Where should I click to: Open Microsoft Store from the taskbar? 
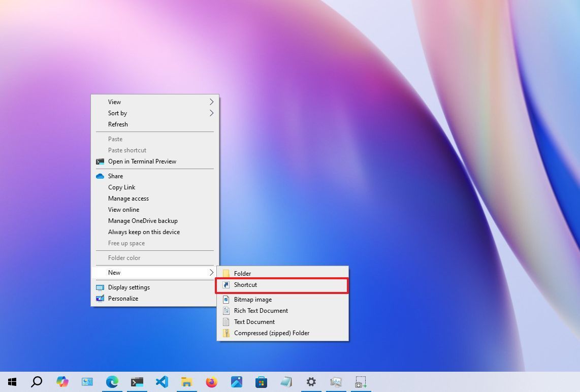click(x=261, y=381)
